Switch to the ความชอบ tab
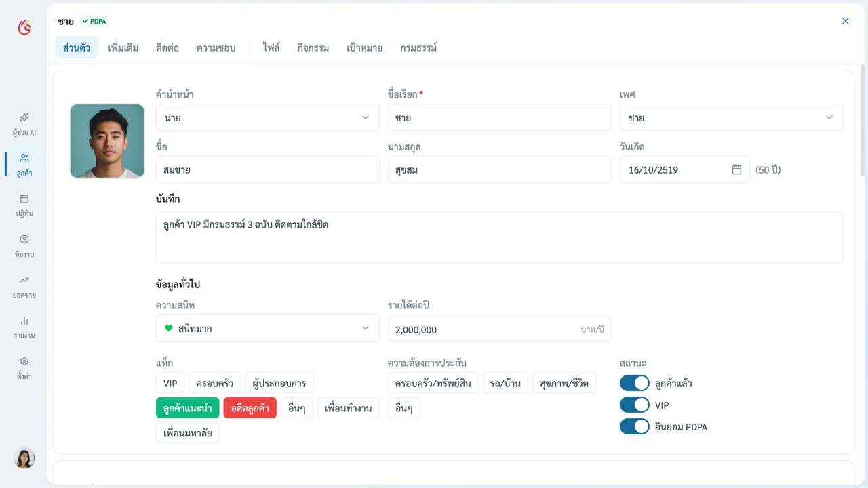Viewport: 868px width, 488px height. pyautogui.click(x=216, y=47)
